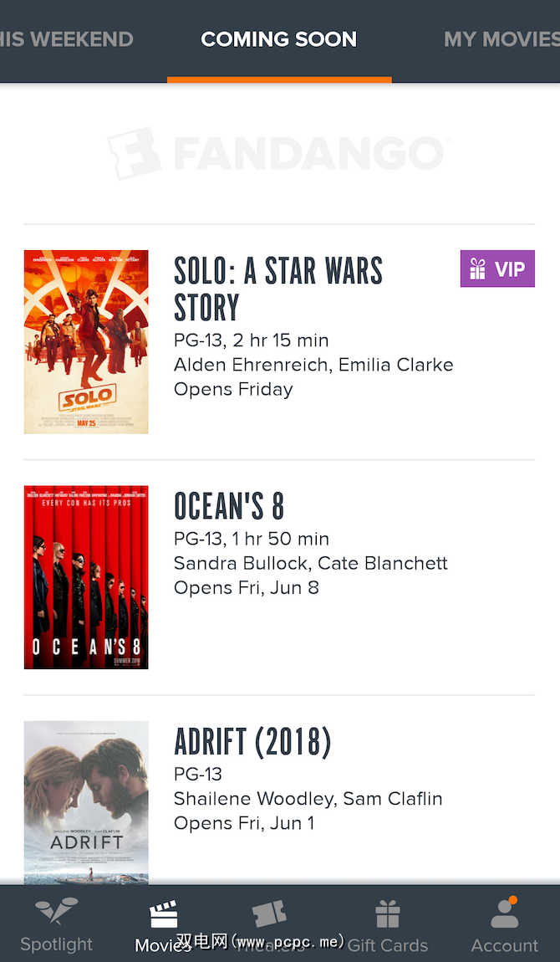Tap the Movies clapperboard icon
The image size is (560, 962).
tap(164, 915)
